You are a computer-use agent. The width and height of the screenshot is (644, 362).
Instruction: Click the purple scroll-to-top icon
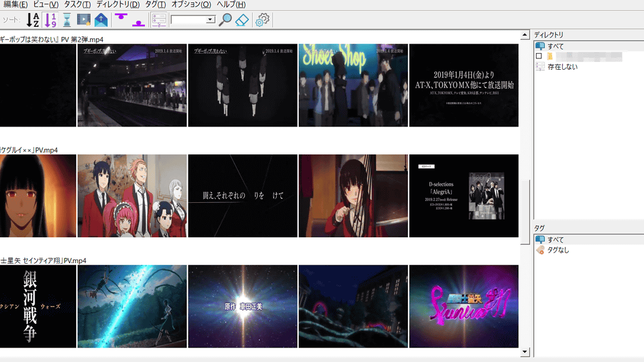[x=122, y=19]
